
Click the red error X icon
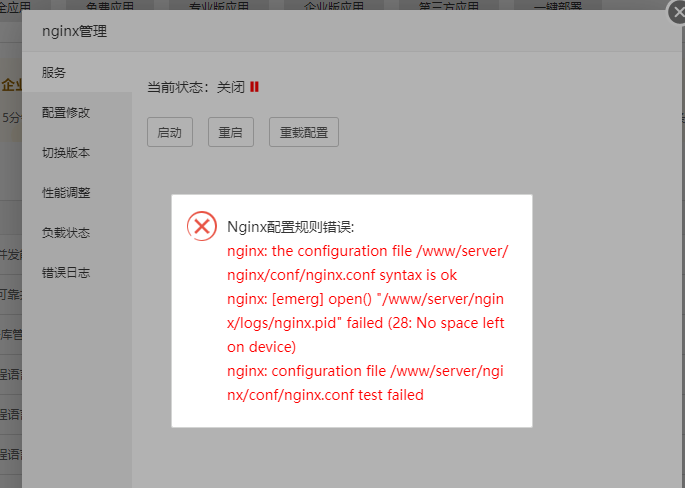coord(202,226)
